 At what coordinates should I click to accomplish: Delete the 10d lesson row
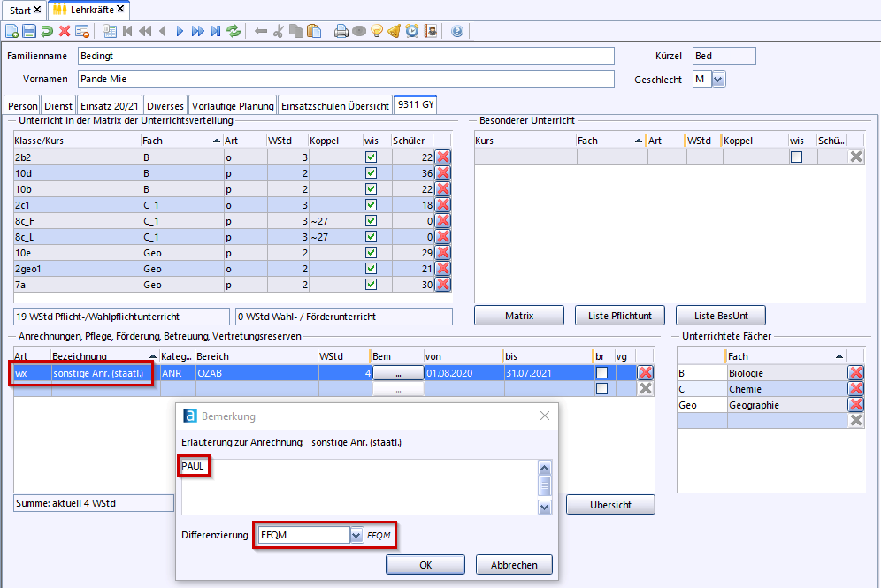(x=443, y=173)
